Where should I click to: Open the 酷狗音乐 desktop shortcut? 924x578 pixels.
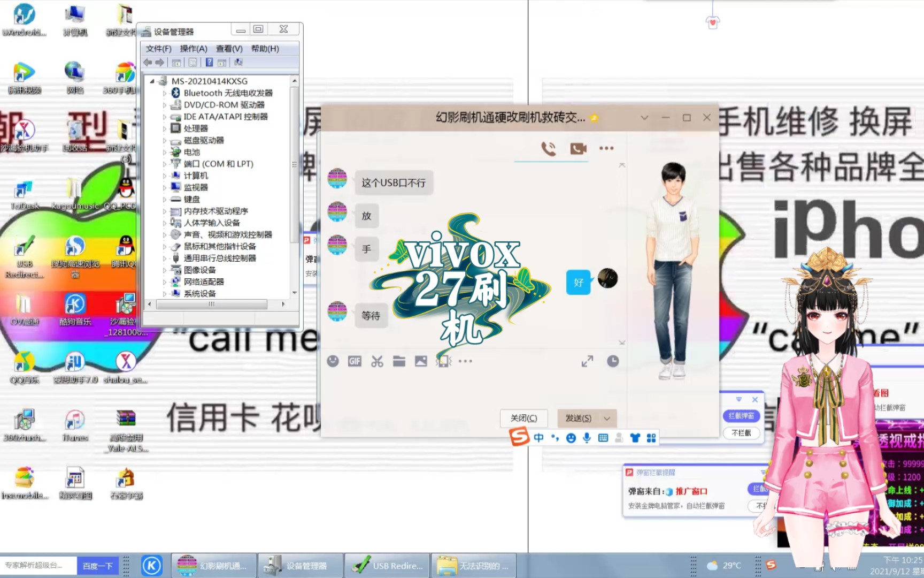coord(75,310)
